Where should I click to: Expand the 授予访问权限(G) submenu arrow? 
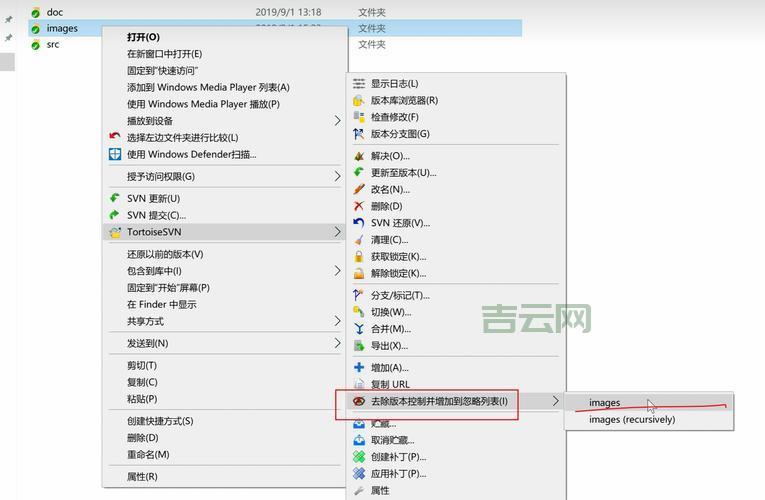click(337, 176)
